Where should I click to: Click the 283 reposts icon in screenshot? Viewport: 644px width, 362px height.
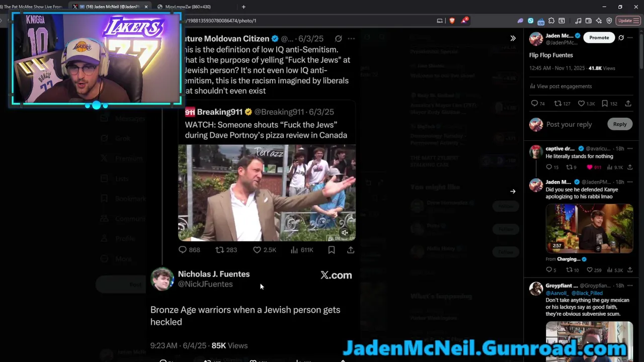(x=220, y=250)
